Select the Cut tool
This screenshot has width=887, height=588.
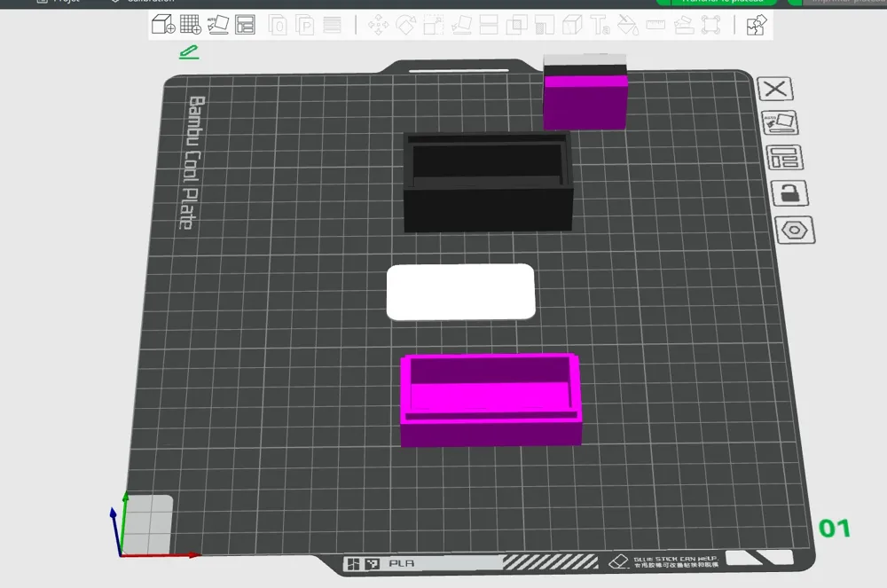(488, 26)
